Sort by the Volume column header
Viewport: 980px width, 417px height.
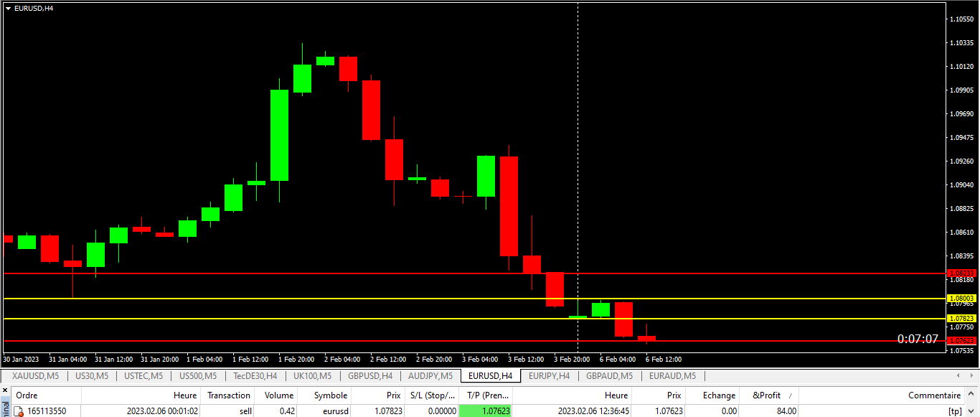click(x=275, y=395)
